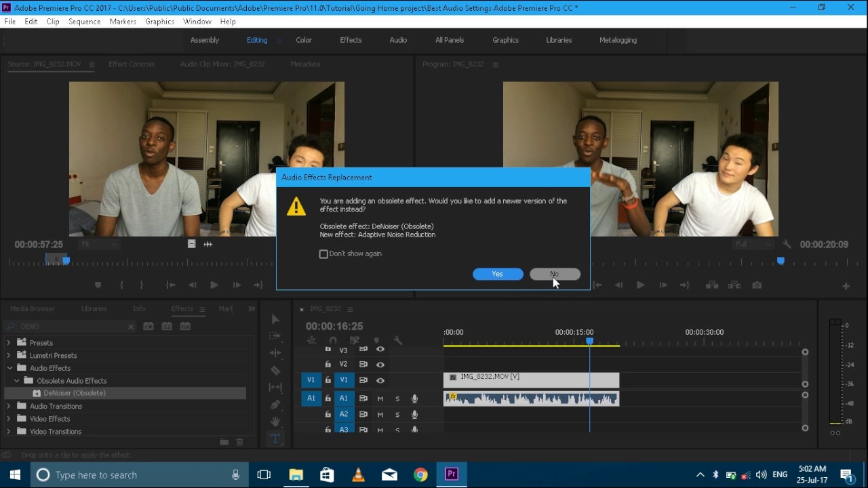This screenshot has height=488, width=868.
Task: Confirm with the Yes button
Action: click(498, 274)
